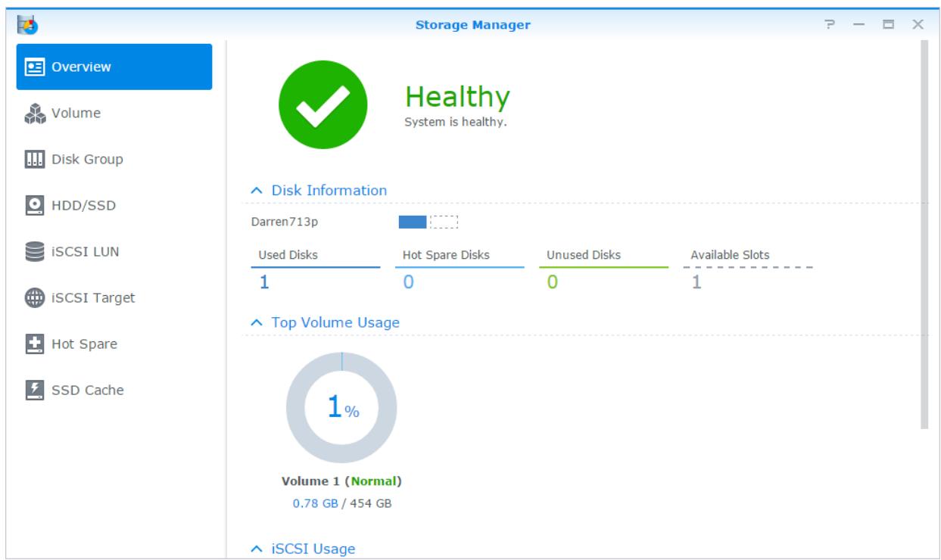Click the Available Slots count 1
This screenshot has width=941, height=560.
tap(696, 283)
